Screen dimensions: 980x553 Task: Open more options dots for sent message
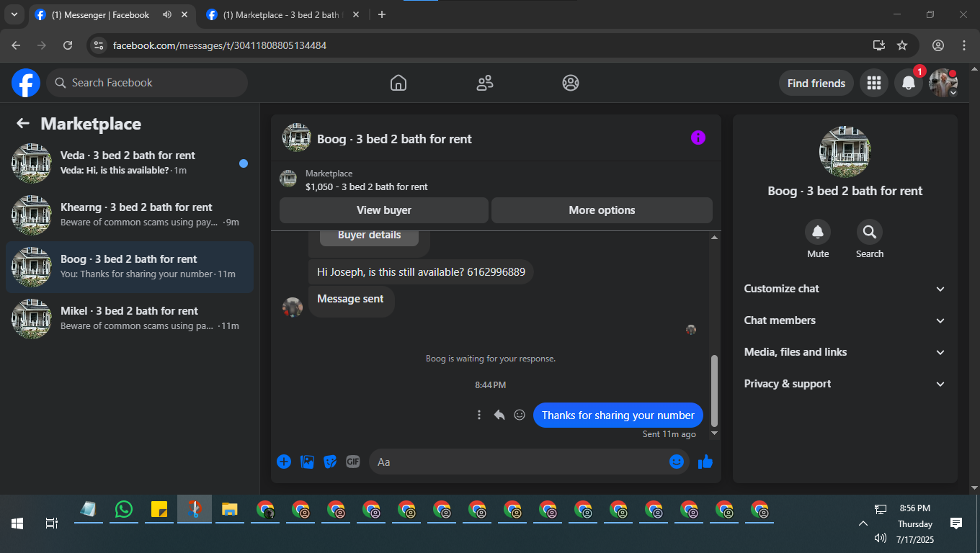pyautogui.click(x=479, y=415)
